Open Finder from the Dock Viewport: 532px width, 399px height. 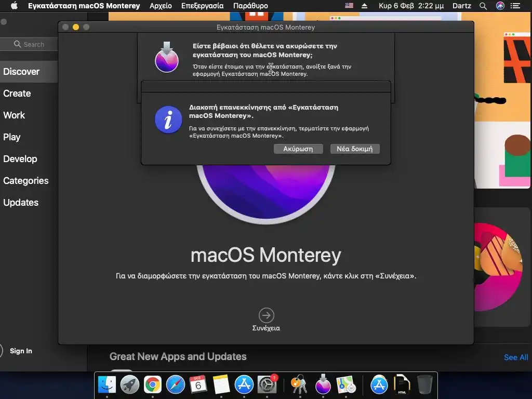(x=107, y=385)
